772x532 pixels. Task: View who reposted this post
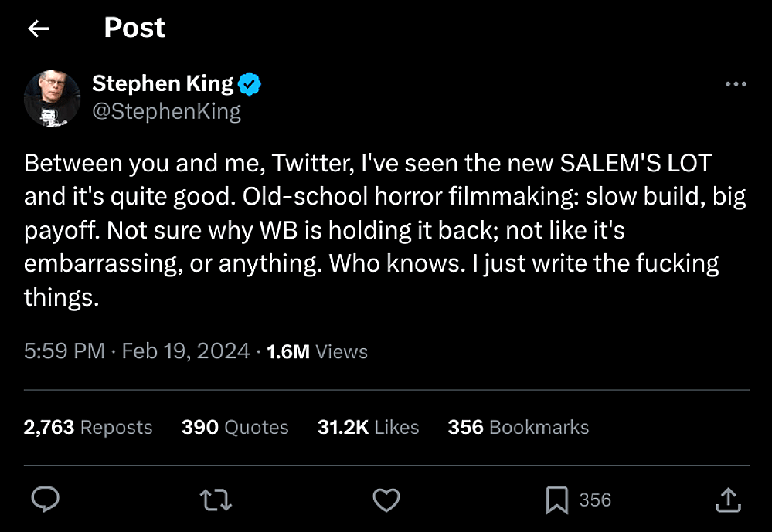87,427
